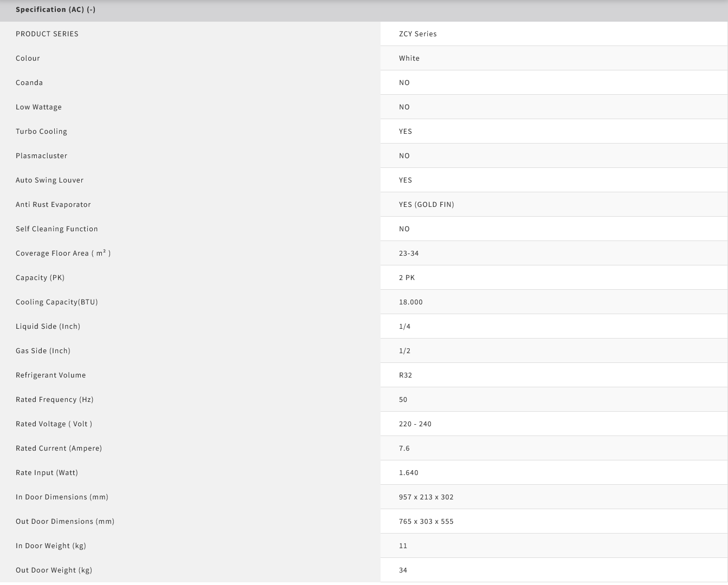The height and width of the screenshot is (585, 728).
Task: Select the 957 x 213 x 302 value
Action: pyautogui.click(x=426, y=497)
